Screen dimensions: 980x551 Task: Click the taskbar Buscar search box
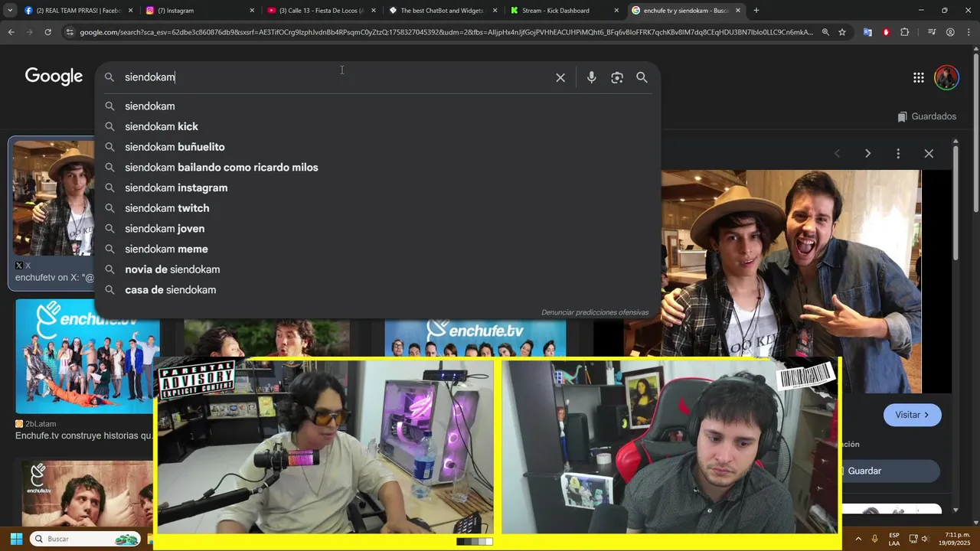point(84,539)
